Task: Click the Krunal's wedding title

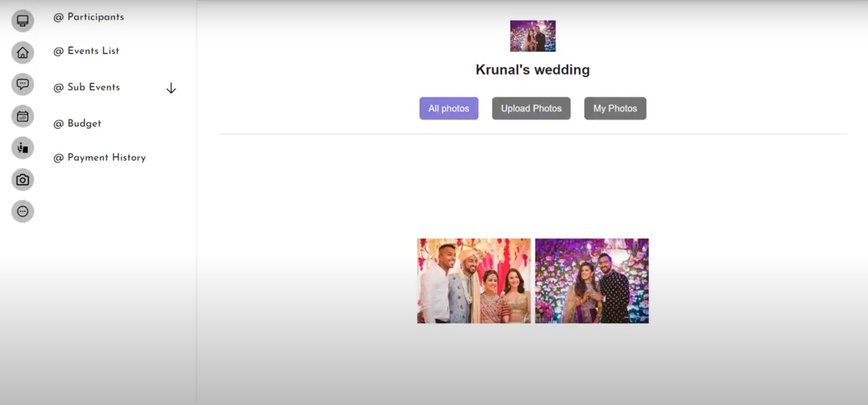Action: point(533,70)
